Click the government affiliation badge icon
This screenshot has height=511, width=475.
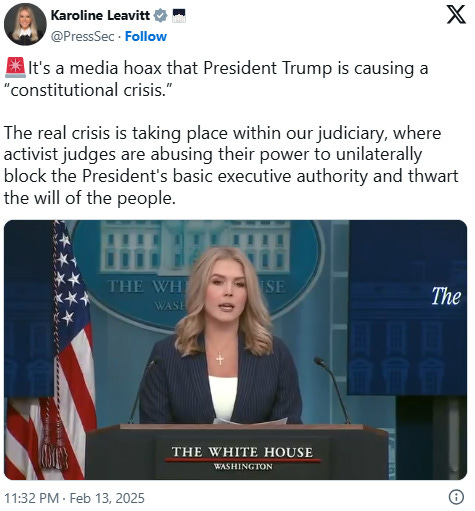click(179, 16)
